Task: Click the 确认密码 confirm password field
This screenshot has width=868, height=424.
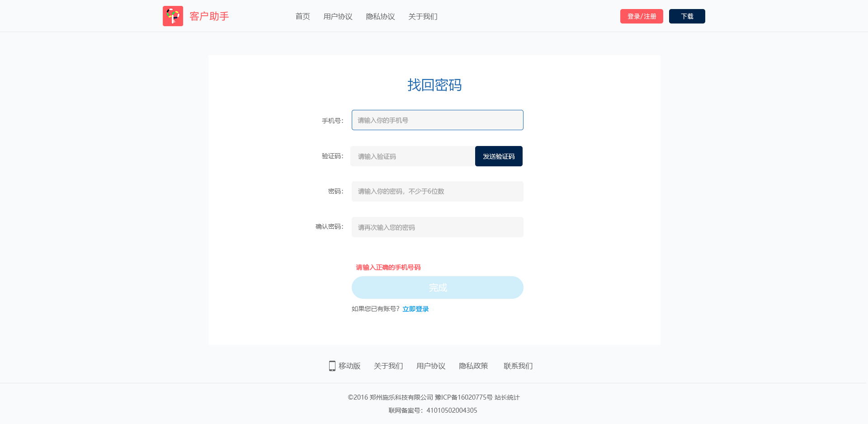Action: click(437, 227)
